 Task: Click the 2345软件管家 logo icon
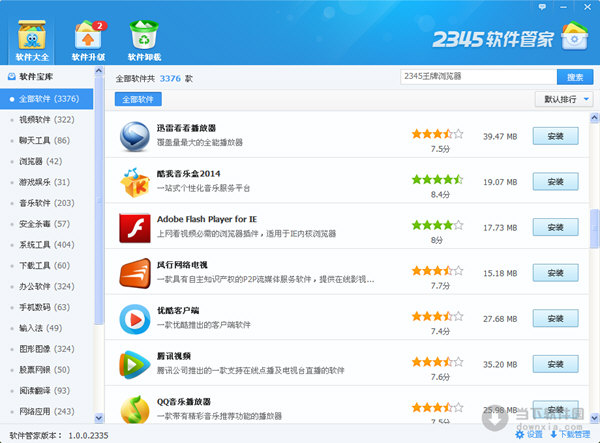pos(574,36)
